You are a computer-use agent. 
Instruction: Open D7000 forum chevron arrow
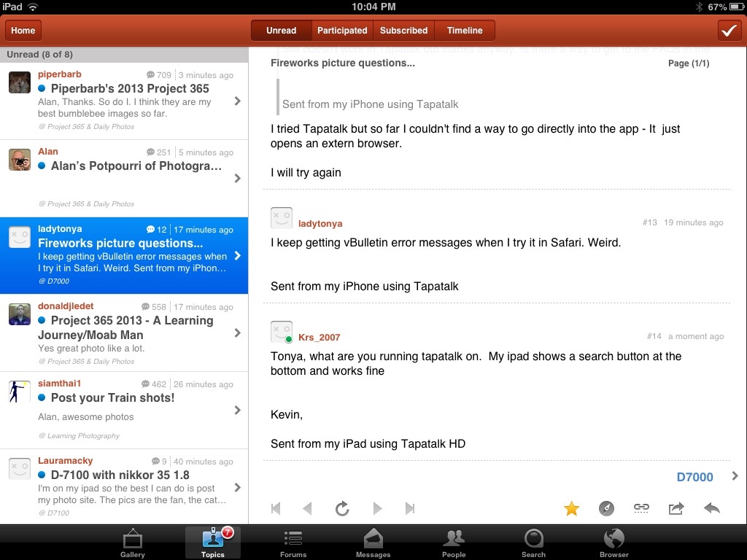(734, 476)
